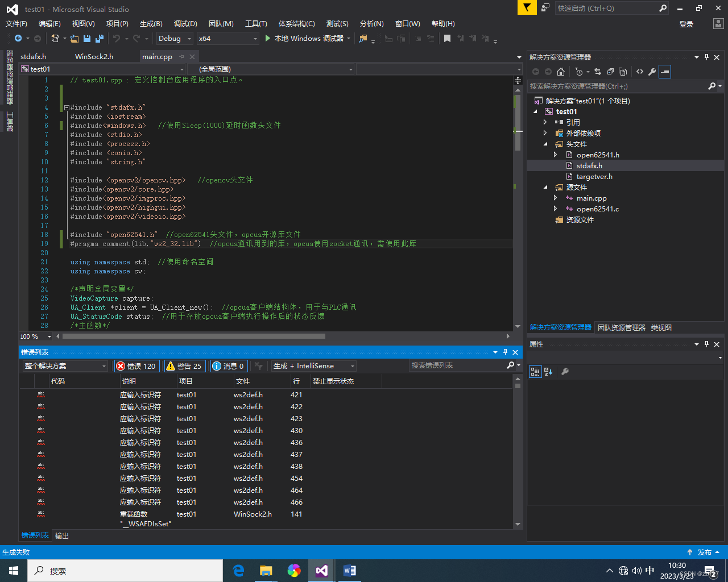The width and height of the screenshot is (728, 582).
Task: Click Property Pages wrench icon in Properties panel
Action: 565,372
